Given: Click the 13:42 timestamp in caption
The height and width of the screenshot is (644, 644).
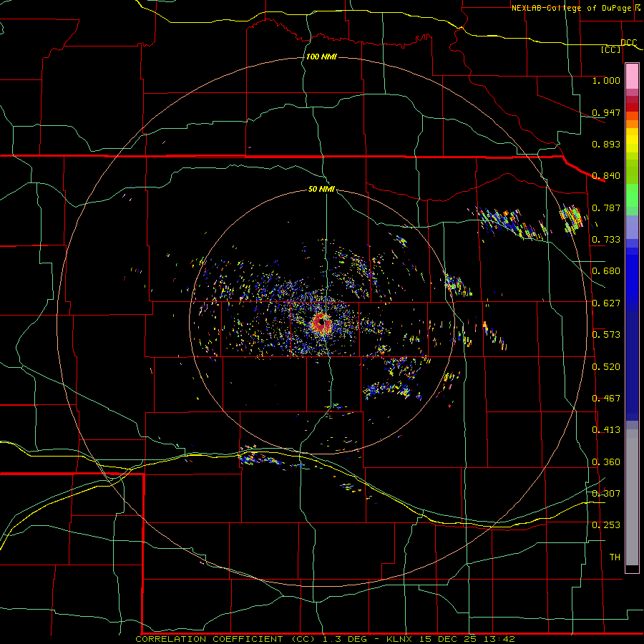Looking at the screenshot, I should [498, 639].
